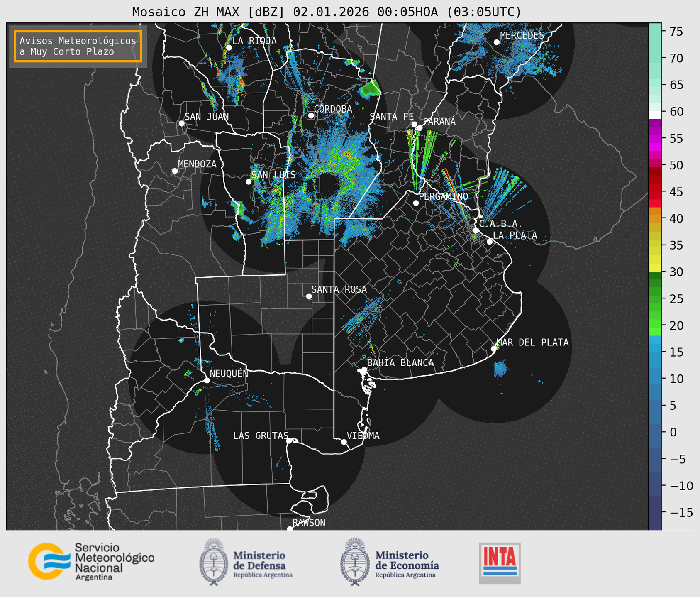This screenshot has height=597, width=700.
Task: Click the Neuquén city marker dot
Action: coord(207,380)
